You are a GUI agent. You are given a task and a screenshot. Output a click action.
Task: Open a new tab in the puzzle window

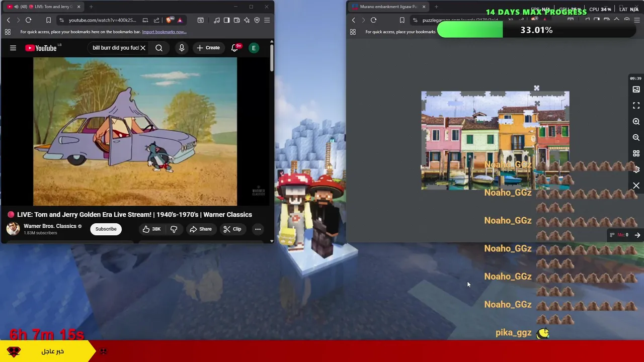[436, 7]
